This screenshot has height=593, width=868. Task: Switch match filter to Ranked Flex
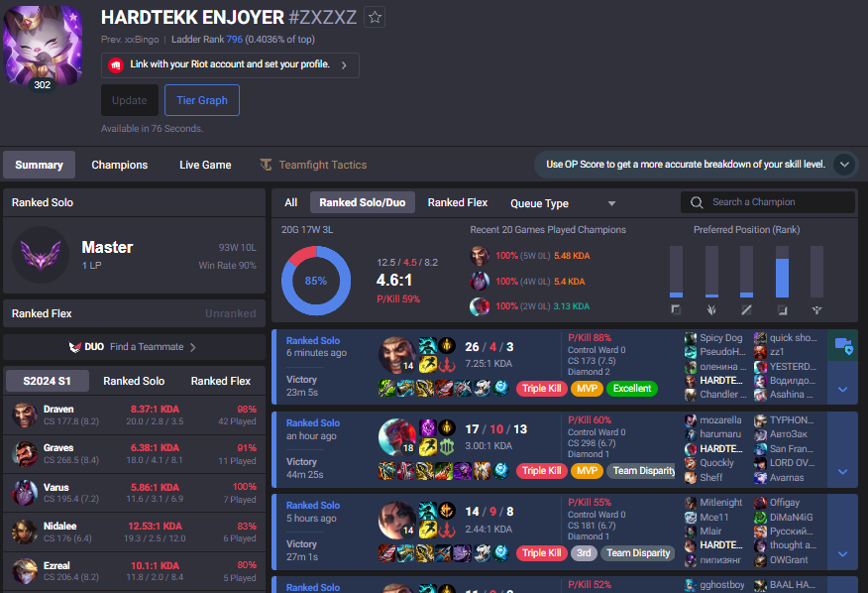458,202
